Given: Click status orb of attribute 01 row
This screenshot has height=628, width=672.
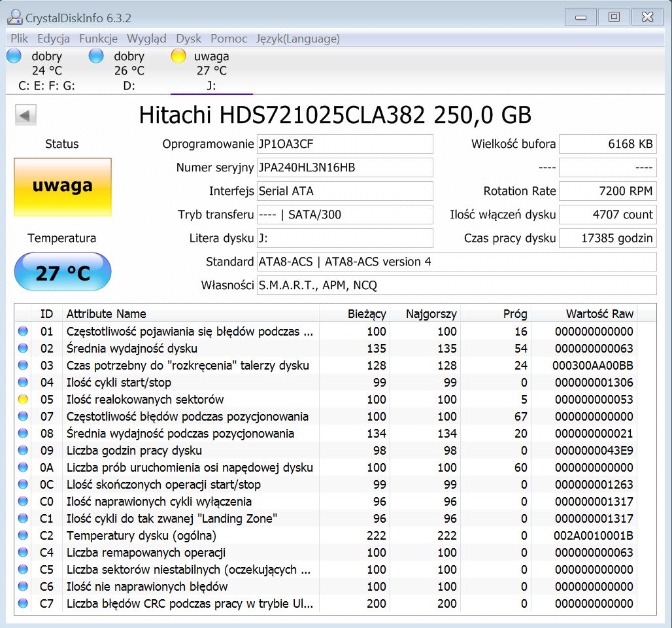Looking at the screenshot, I should click(23, 331).
